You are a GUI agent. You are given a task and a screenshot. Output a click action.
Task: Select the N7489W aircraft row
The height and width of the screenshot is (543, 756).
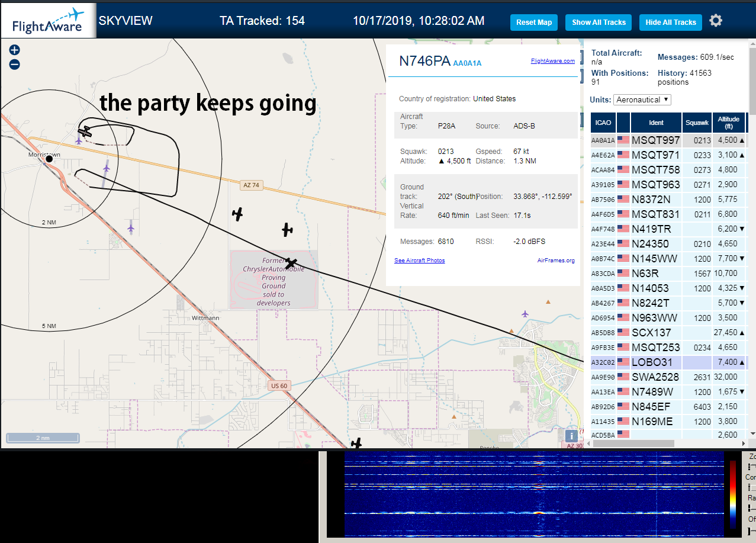669,392
